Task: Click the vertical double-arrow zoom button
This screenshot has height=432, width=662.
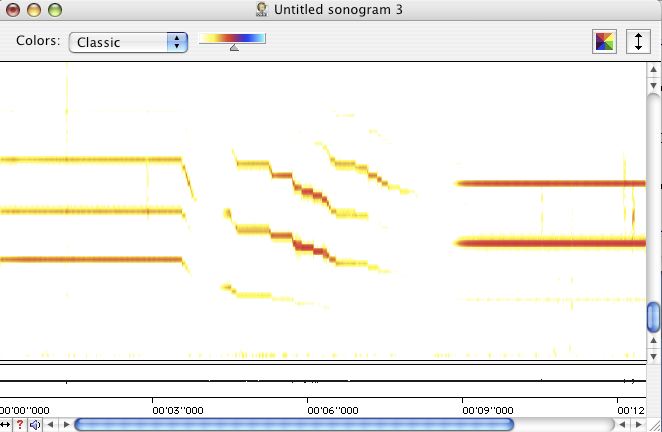Action: tap(638, 41)
